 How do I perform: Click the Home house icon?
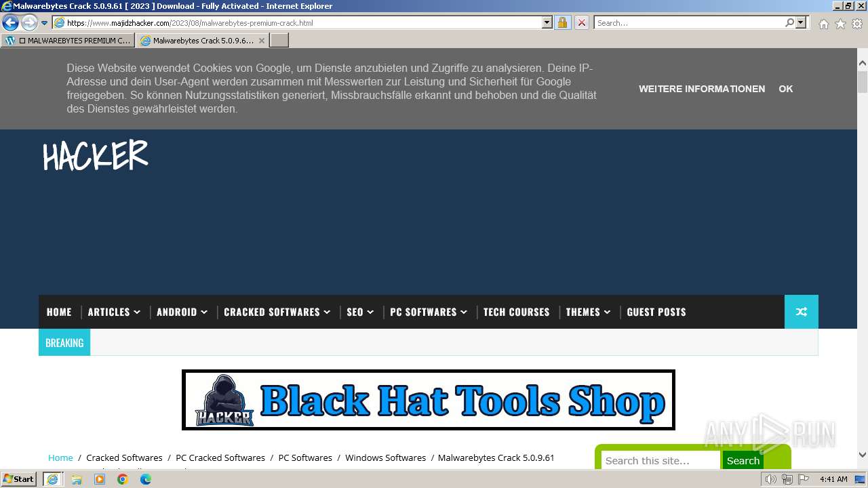point(823,24)
